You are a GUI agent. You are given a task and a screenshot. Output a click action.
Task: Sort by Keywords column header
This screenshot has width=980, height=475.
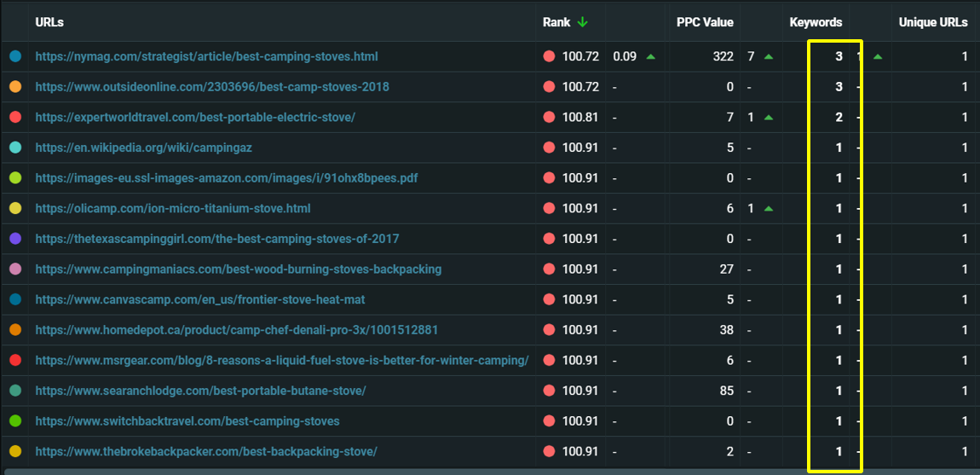[x=816, y=22]
